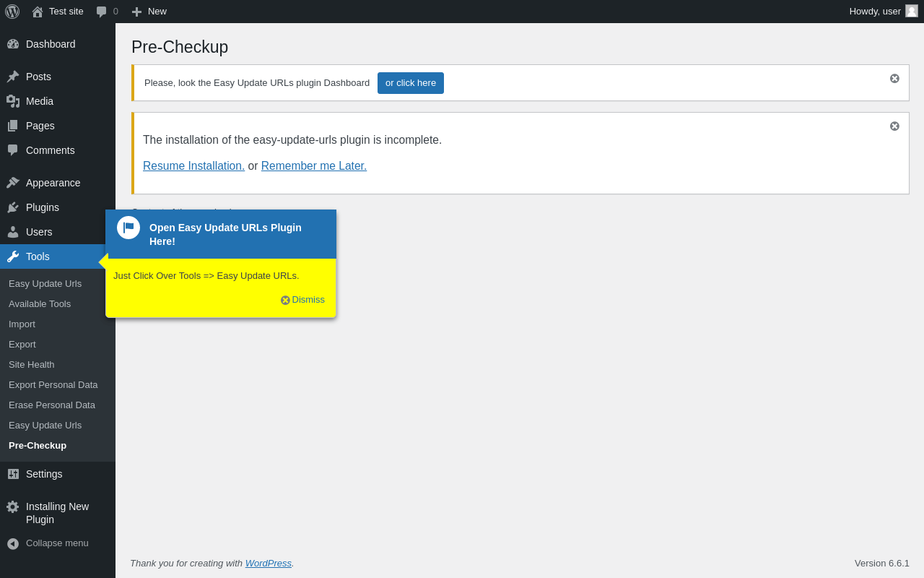Open the Export submenu item

tap(22, 345)
